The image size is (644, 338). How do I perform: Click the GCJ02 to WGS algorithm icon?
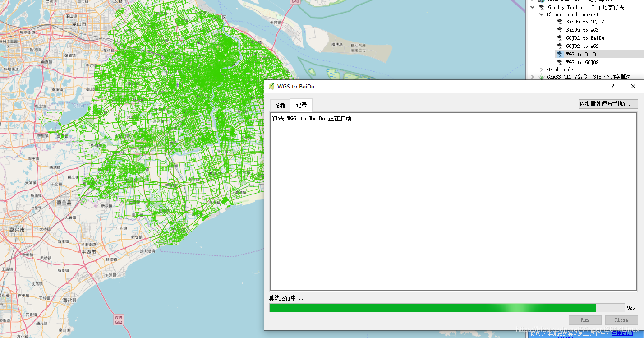tap(560, 46)
